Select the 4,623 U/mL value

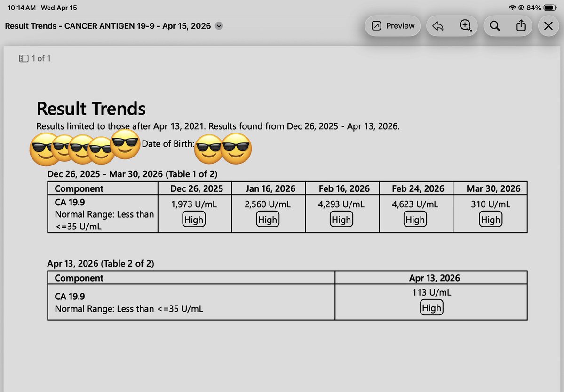click(x=415, y=204)
